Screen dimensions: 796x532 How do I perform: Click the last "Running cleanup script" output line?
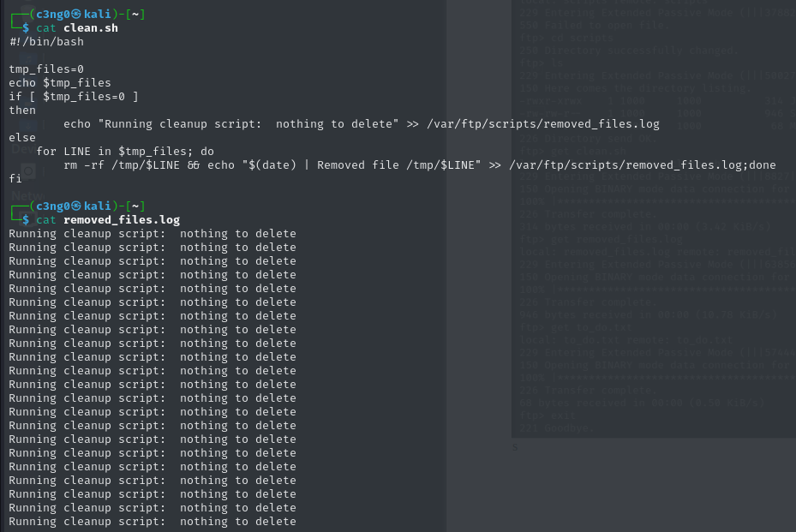[153, 522]
